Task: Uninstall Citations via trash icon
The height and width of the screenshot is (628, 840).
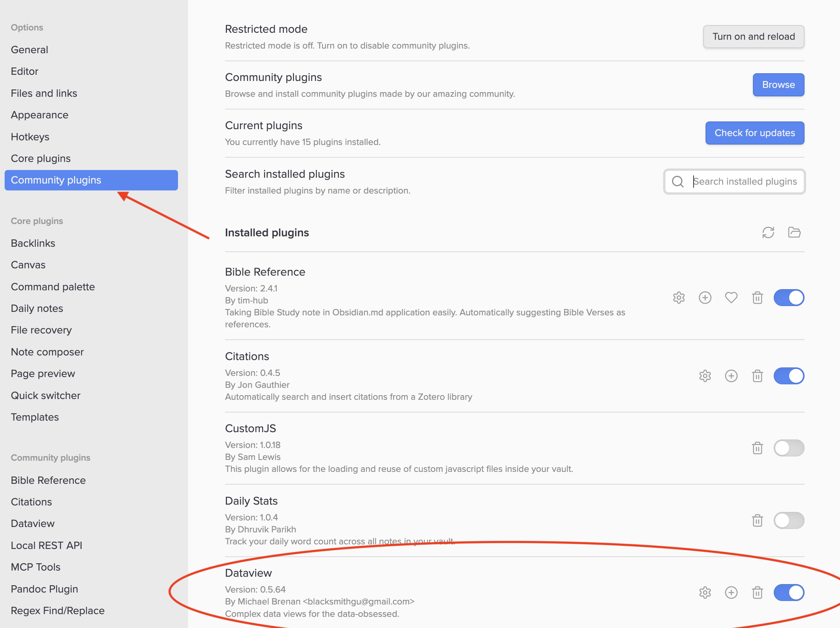Action: (x=757, y=376)
